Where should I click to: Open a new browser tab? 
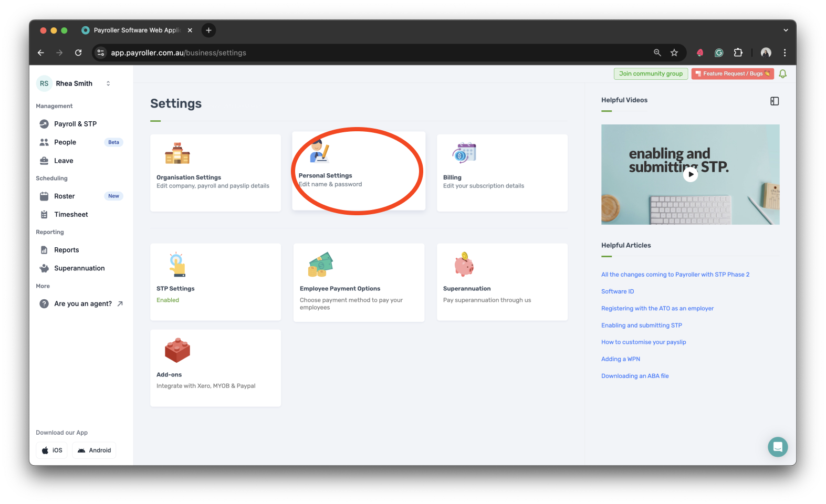pyautogui.click(x=208, y=30)
